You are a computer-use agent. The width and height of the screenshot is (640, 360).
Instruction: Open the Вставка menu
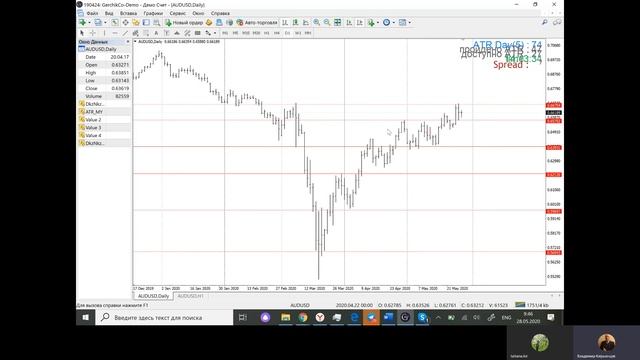tap(128, 13)
